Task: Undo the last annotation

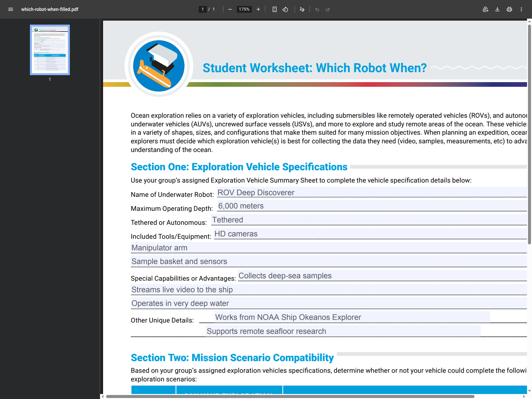Action: coord(317,9)
